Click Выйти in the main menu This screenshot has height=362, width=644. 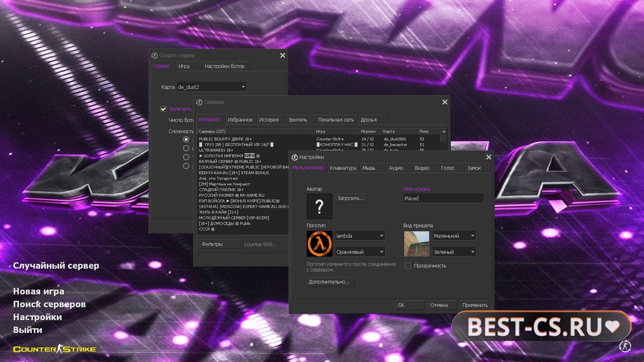pyautogui.click(x=27, y=330)
